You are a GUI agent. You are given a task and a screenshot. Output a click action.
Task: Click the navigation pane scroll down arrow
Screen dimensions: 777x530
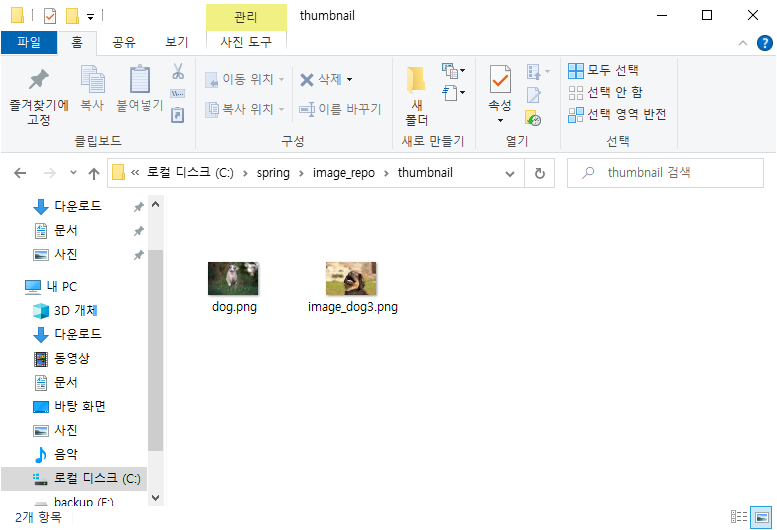point(156,498)
